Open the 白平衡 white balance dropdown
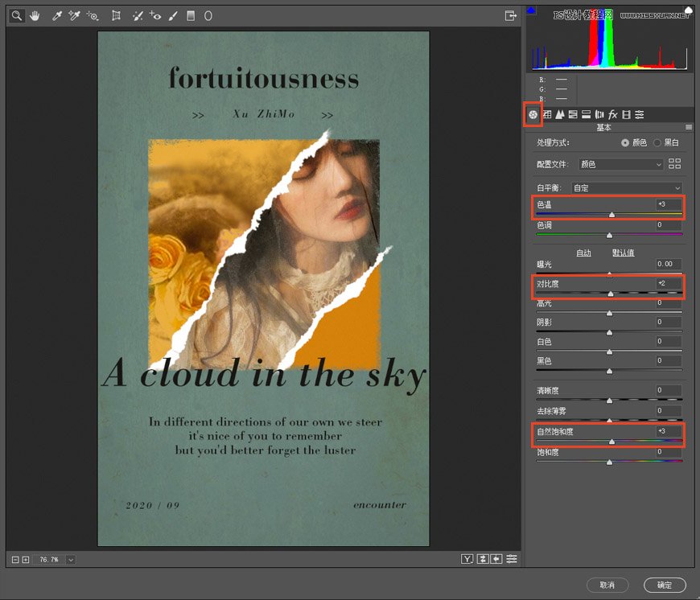The image size is (700, 600). (627, 187)
